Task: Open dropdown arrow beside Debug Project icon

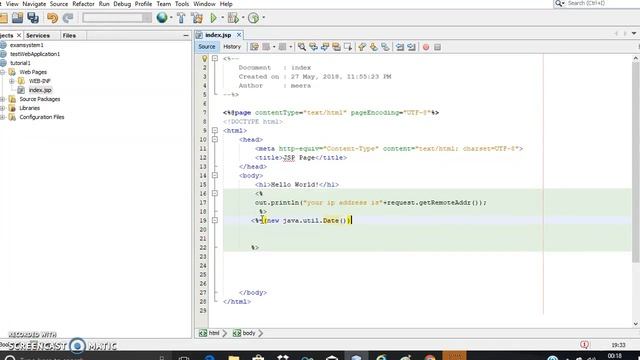Action: (x=243, y=18)
